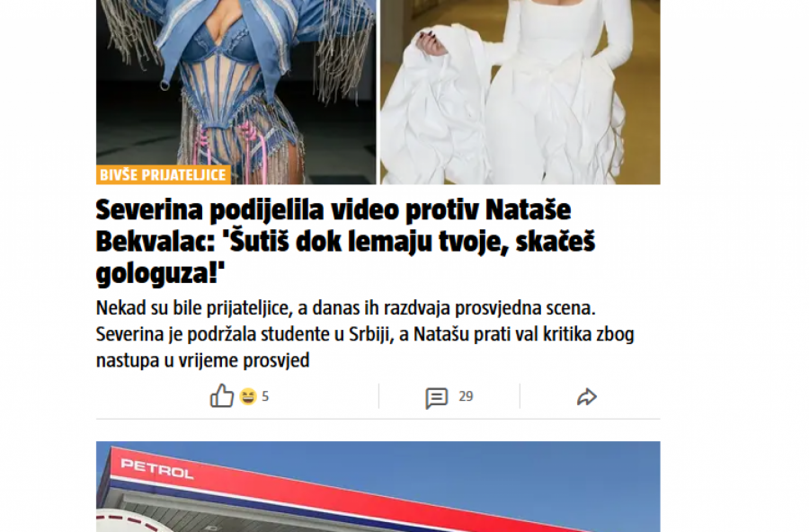Click the hand holding white dress fabric

[431, 42]
